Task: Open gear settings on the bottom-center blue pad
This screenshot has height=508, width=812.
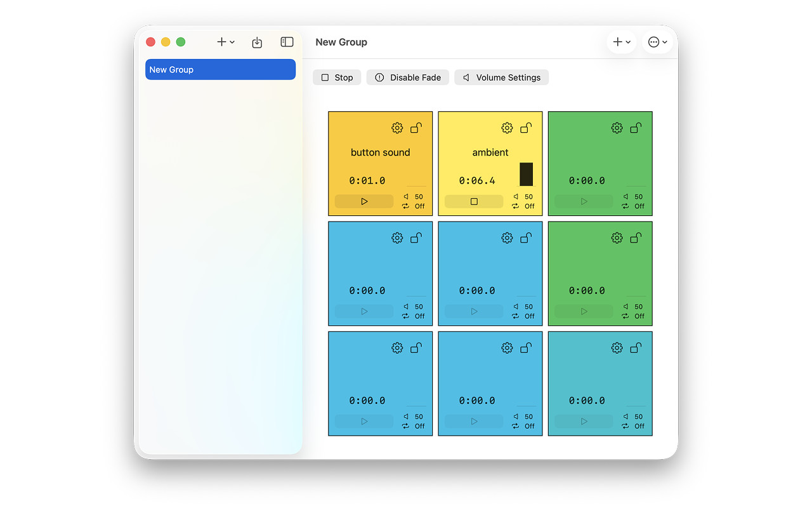Action: [x=507, y=347]
